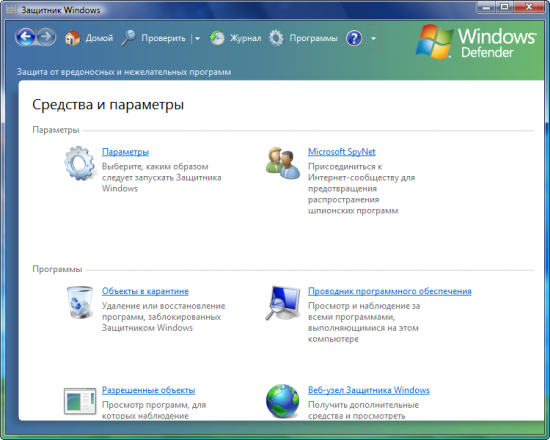Open Разрешенные объекты link
This screenshot has width=550, height=440.
pos(148,390)
